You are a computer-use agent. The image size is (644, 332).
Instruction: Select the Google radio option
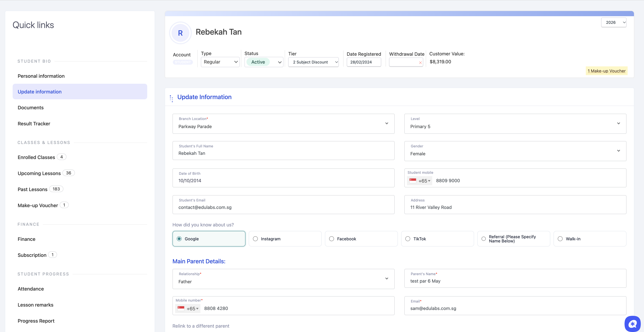point(209,239)
